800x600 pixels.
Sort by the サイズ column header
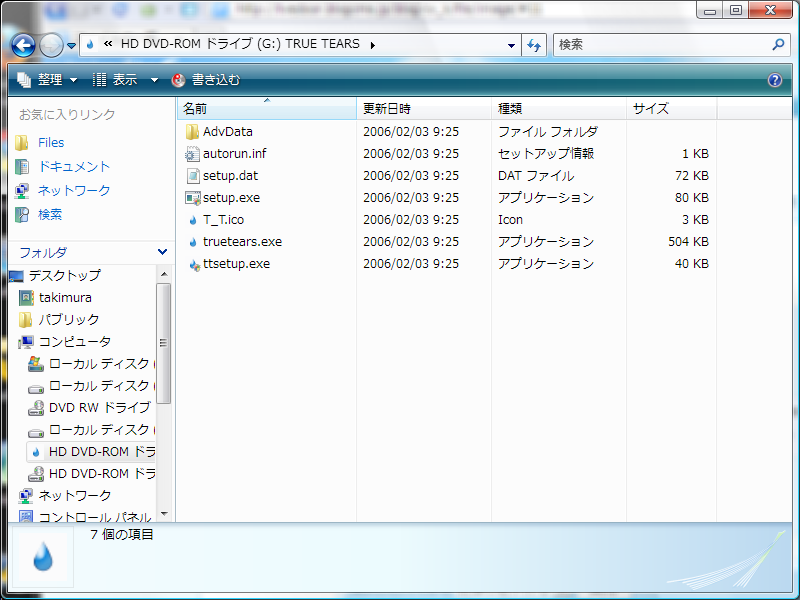click(x=671, y=109)
